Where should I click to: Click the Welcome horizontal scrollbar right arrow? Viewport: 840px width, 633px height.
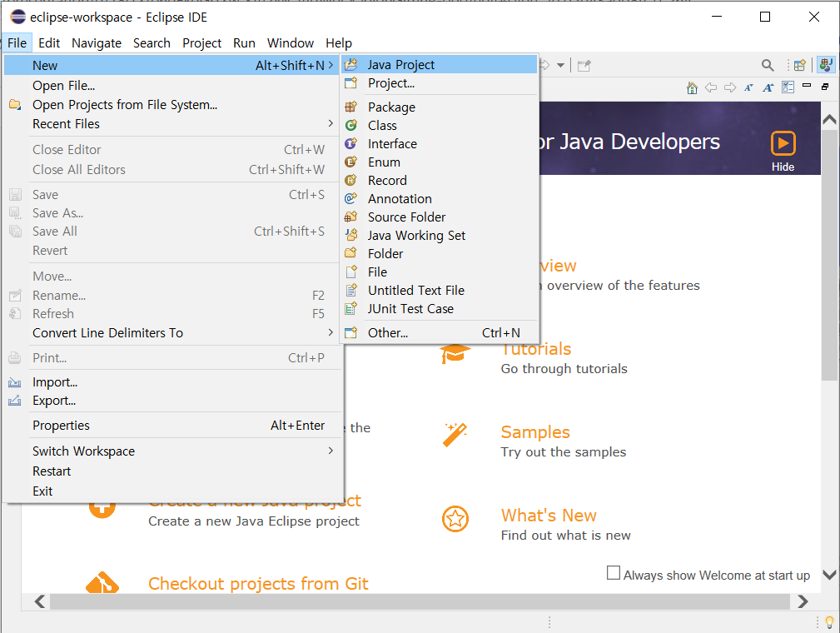coord(802,601)
